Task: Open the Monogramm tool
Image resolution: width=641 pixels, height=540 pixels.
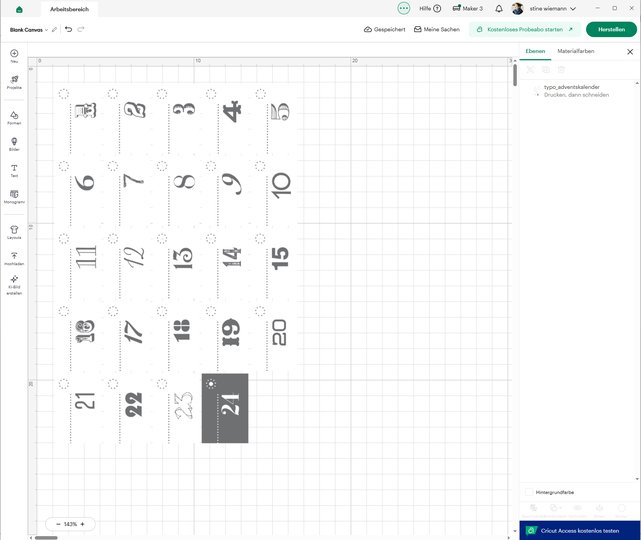Action: [x=14, y=197]
